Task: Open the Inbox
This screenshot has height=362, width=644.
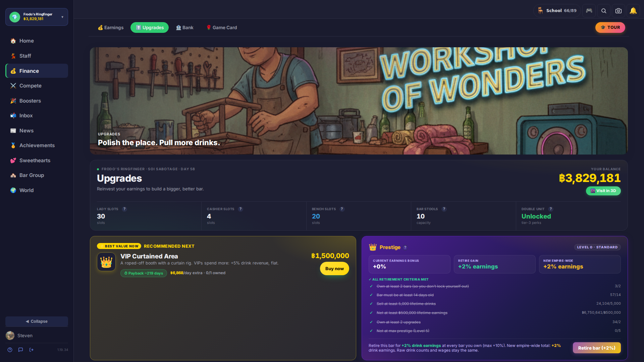Action: (x=37, y=116)
